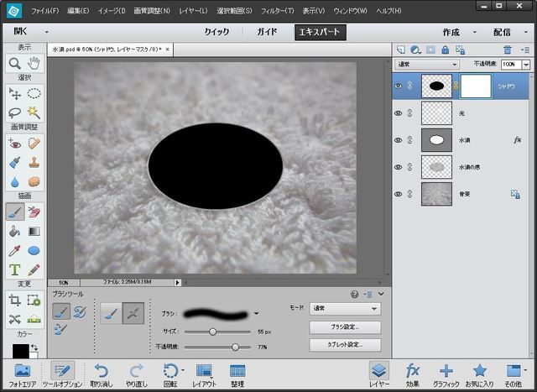The image size is (537, 392).
Task: Open the layer blend mode dropdown
Action: coord(428,64)
